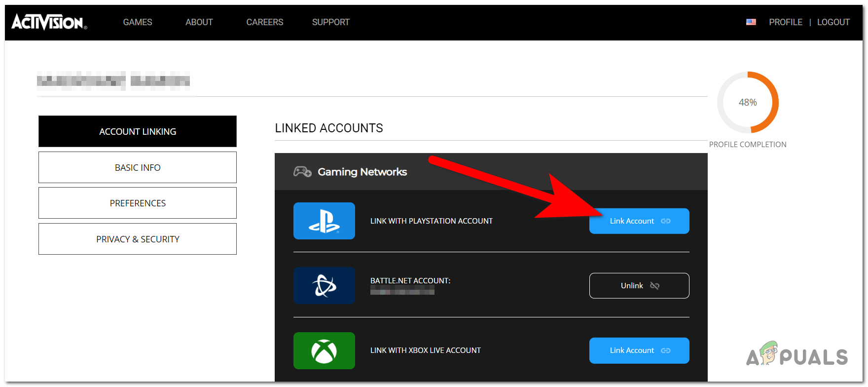This screenshot has width=868, height=387.
Task: Select the Basic Info tab
Action: 138,167
